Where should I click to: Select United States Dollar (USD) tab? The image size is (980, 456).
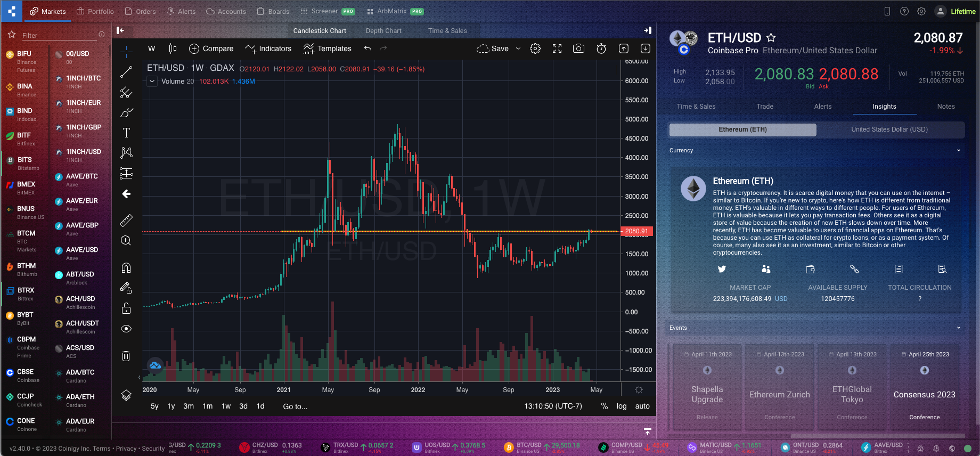coord(889,129)
